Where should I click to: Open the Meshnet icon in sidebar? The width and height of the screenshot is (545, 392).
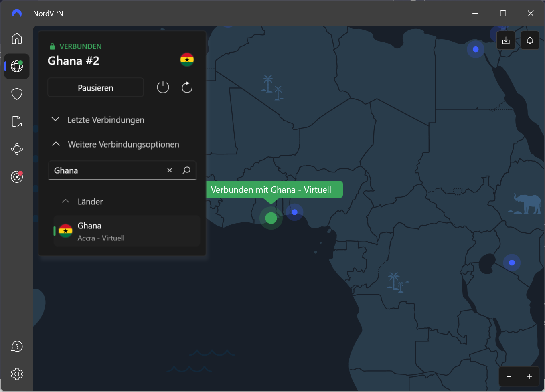(17, 149)
